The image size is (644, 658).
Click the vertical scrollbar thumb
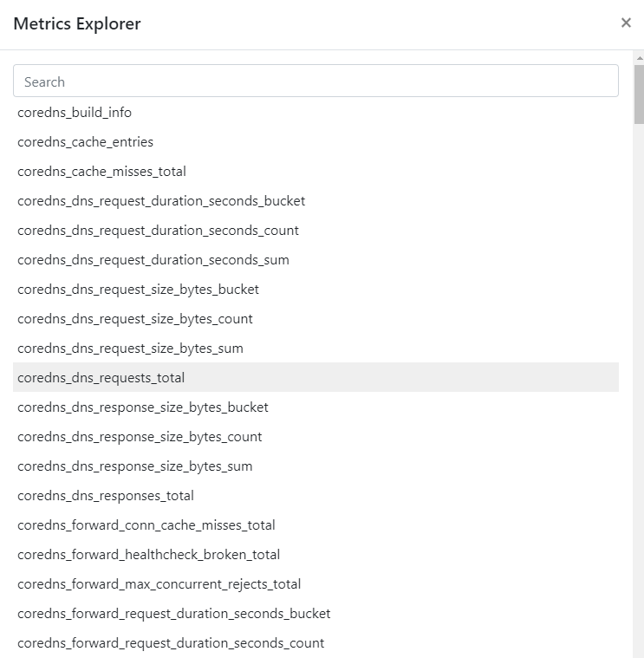coord(639,94)
